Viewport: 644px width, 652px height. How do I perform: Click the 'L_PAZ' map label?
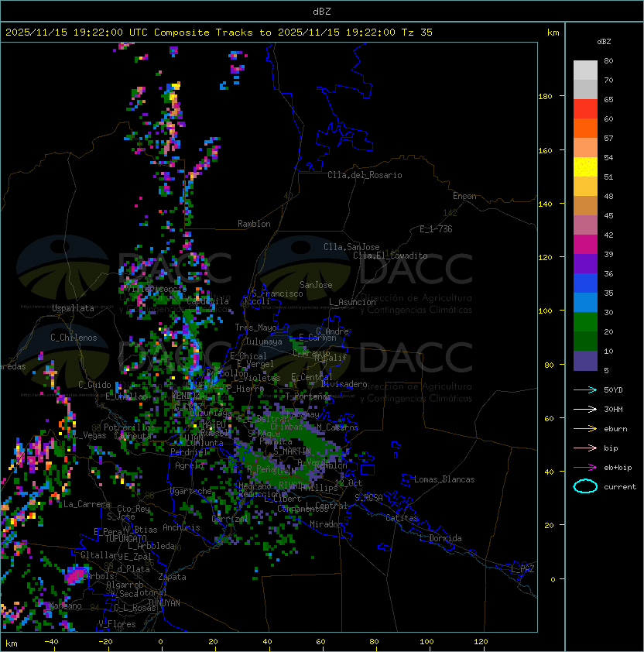pyautogui.click(x=522, y=569)
